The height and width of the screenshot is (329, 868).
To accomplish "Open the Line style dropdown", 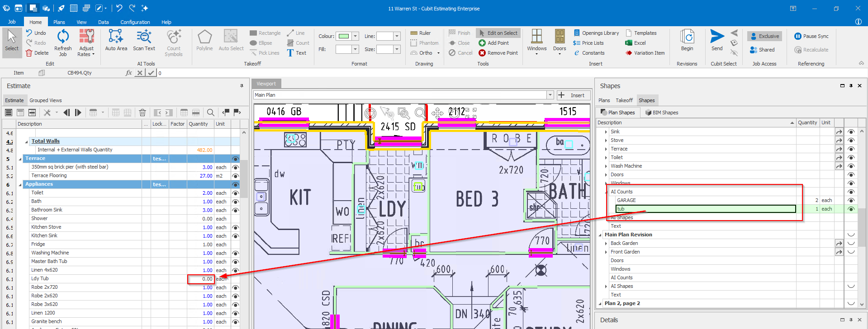I will [x=397, y=36].
